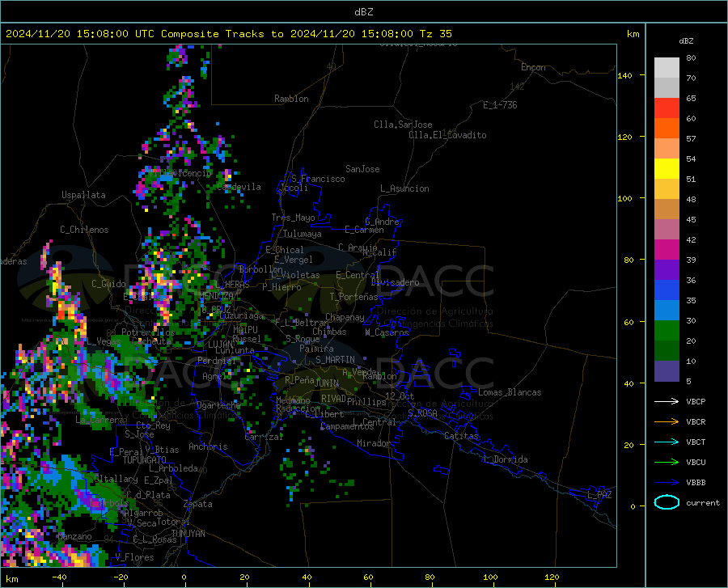Image resolution: width=728 pixels, height=588 pixels.
Task: Click the Anchoris map label
Action: 208,446
